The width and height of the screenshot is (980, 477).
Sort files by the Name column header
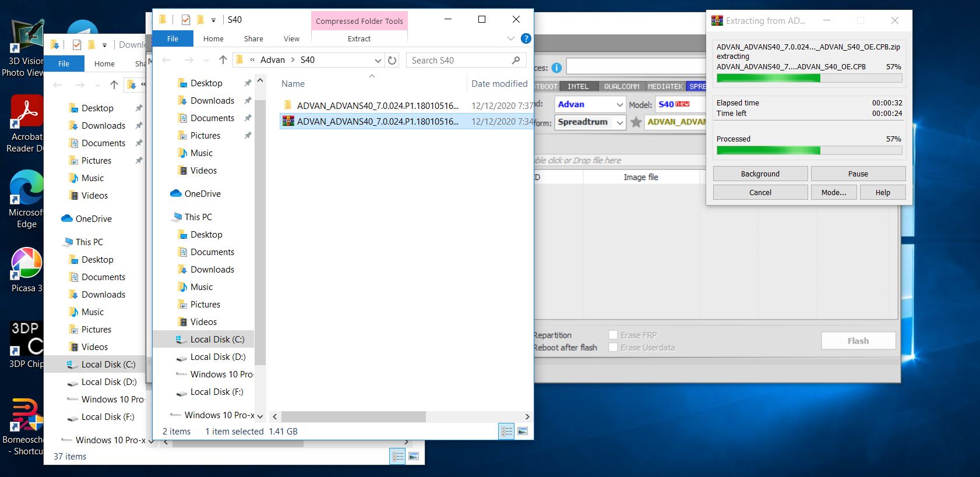(293, 84)
